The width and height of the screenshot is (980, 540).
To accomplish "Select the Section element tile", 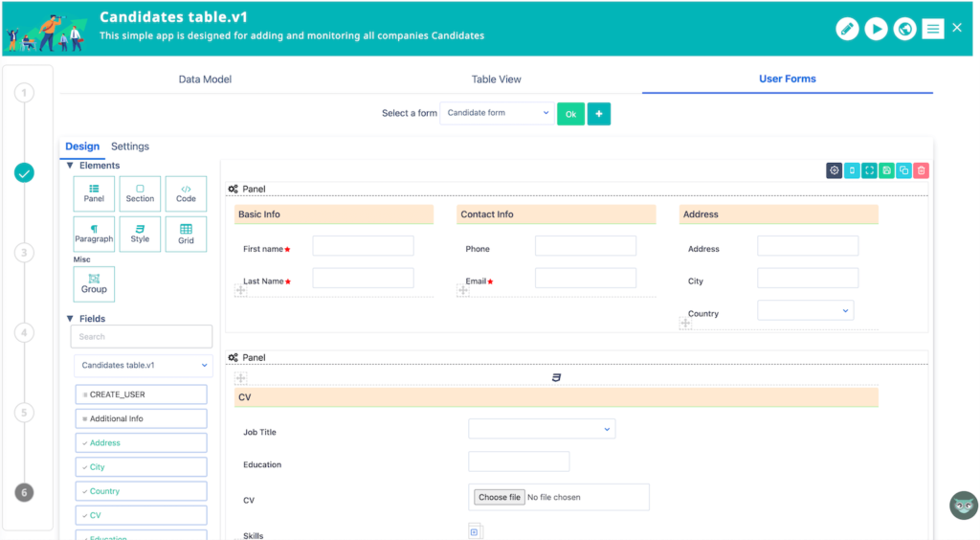I will (140, 193).
